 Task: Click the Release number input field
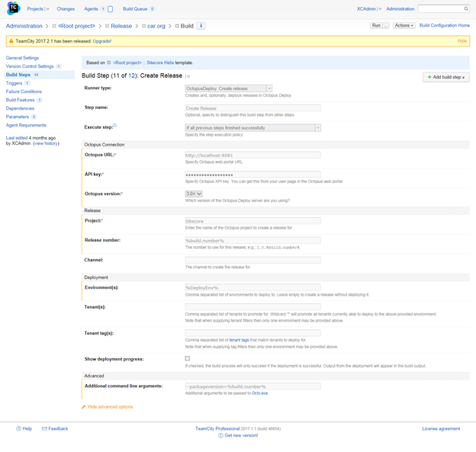click(253, 240)
